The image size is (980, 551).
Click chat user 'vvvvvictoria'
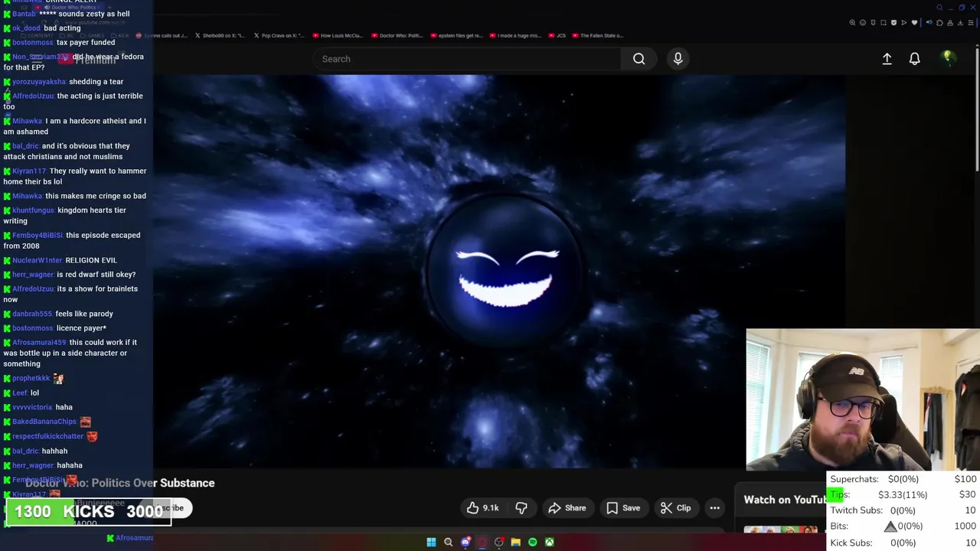pyautogui.click(x=32, y=407)
